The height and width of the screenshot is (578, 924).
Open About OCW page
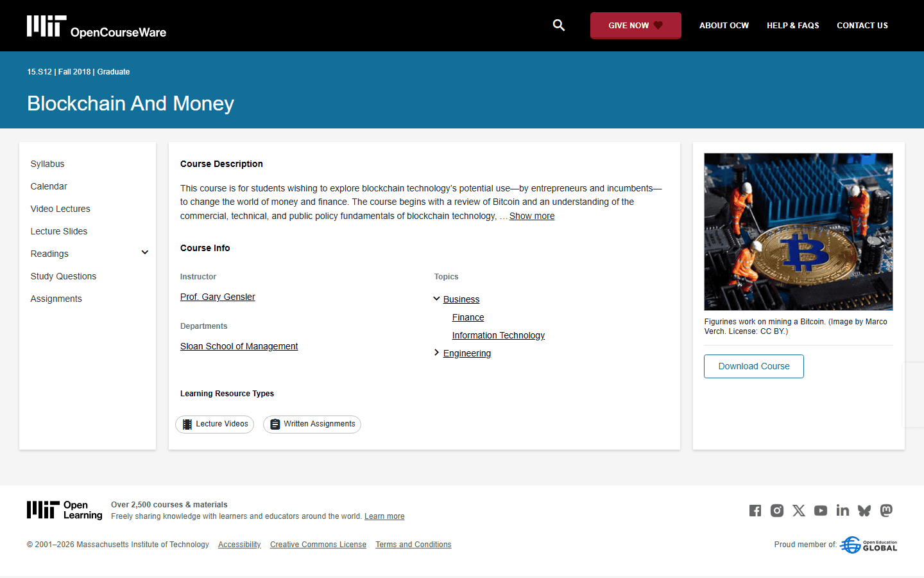click(x=724, y=26)
